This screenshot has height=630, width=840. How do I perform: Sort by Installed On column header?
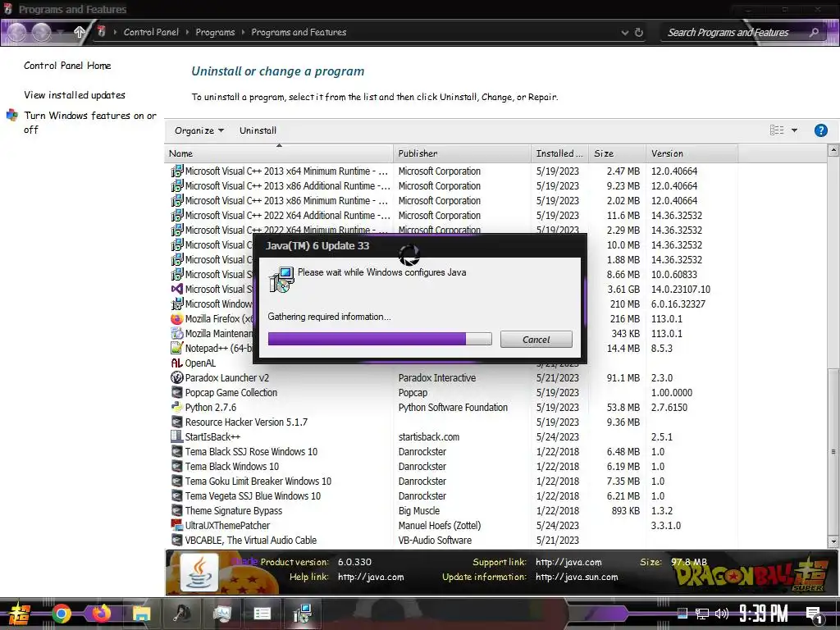(x=559, y=153)
